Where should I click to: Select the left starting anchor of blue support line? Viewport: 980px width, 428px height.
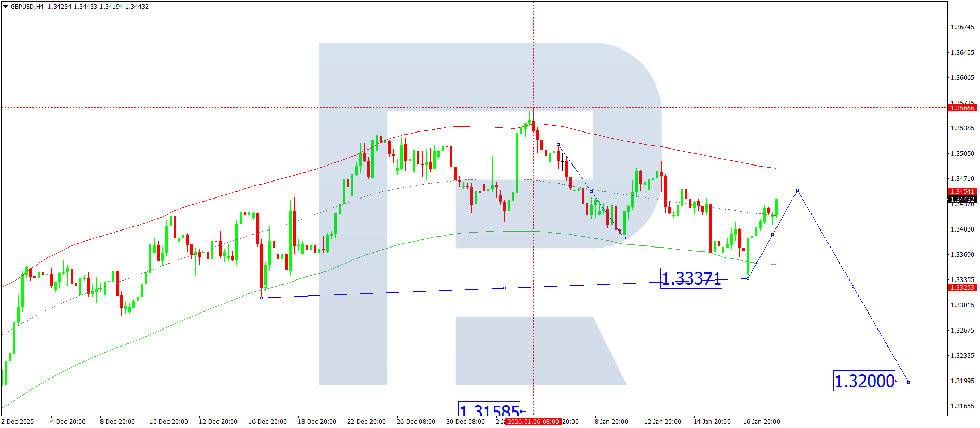click(262, 298)
